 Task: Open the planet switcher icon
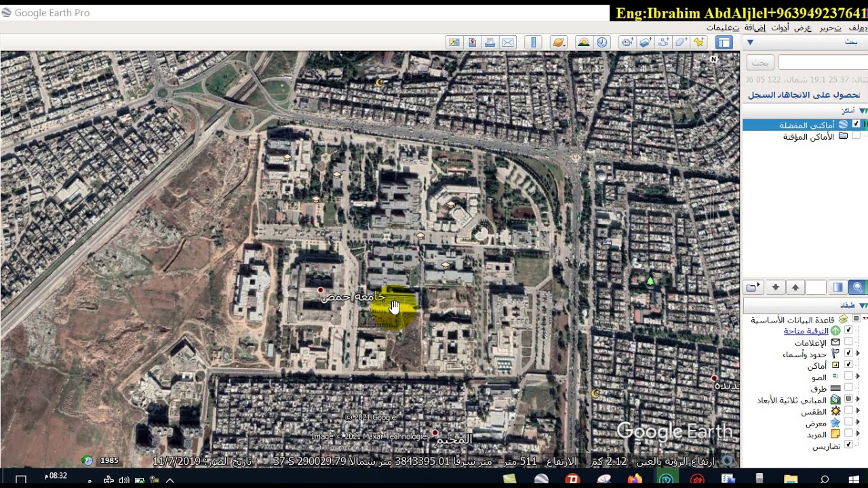[558, 42]
